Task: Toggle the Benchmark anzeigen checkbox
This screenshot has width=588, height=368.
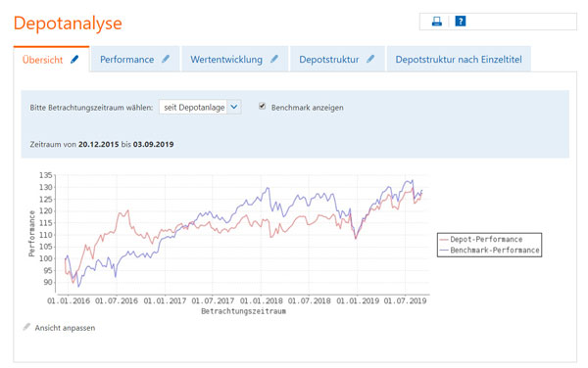Action: (262, 107)
